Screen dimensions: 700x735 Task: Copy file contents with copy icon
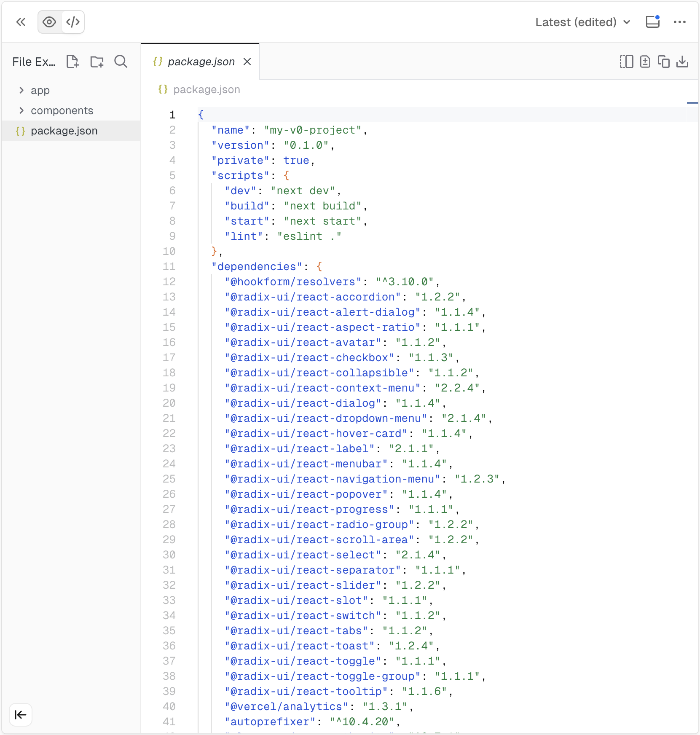tap(664, 62)
